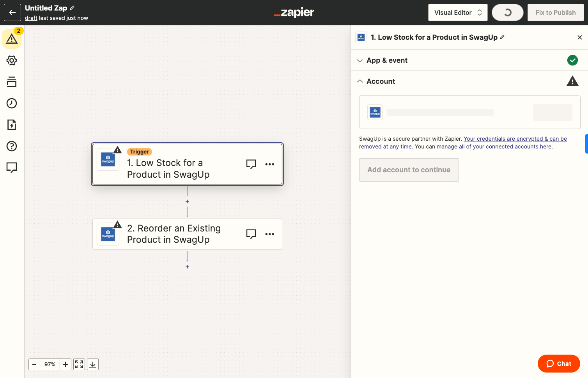Open Zap history clock icon
Image resolution: width=588 pixels, height=378 pixels.
(x=12, y=103)
